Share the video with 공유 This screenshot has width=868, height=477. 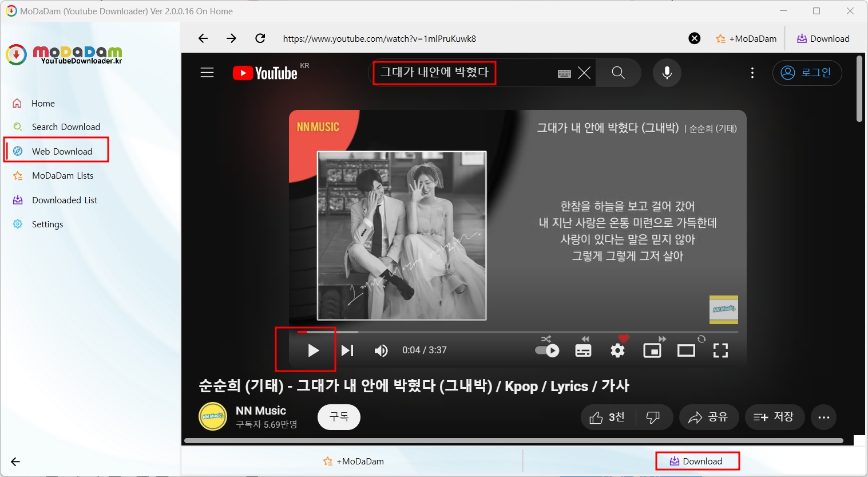[x=708, y=417]
